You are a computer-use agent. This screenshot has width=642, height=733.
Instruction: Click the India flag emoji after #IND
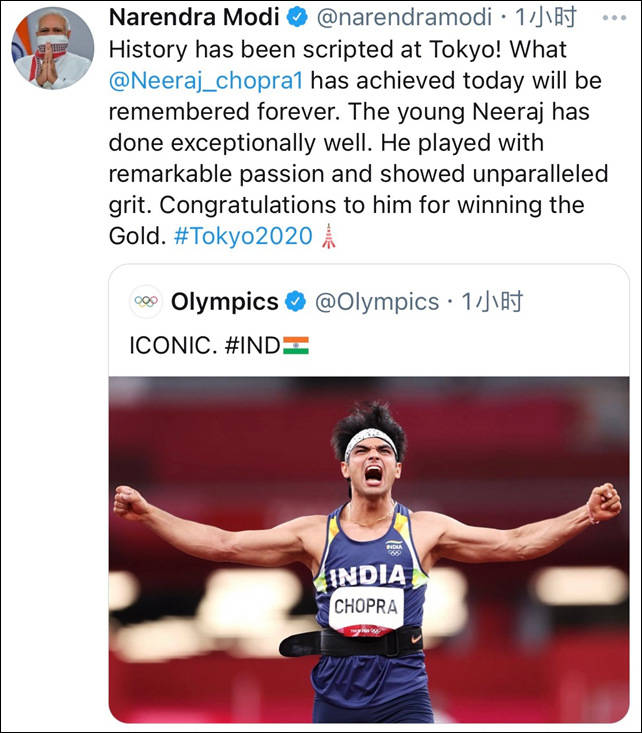point(295,345)
